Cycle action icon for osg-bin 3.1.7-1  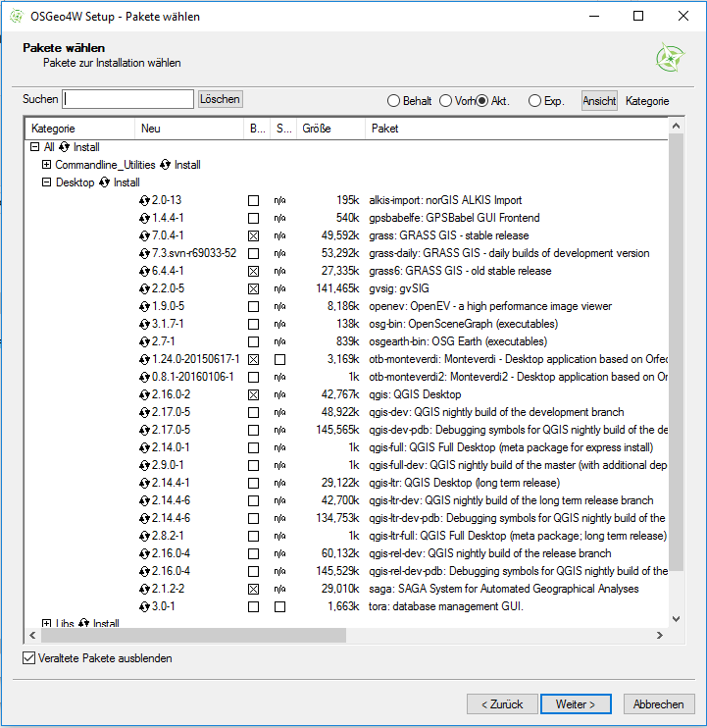click(144, 324)
